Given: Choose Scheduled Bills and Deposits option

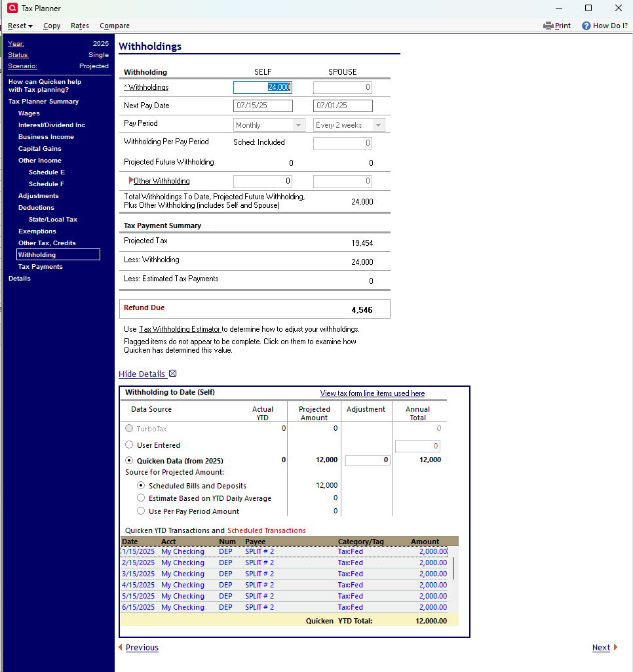Looking at the screenshot, I should (x=141, y=485).
